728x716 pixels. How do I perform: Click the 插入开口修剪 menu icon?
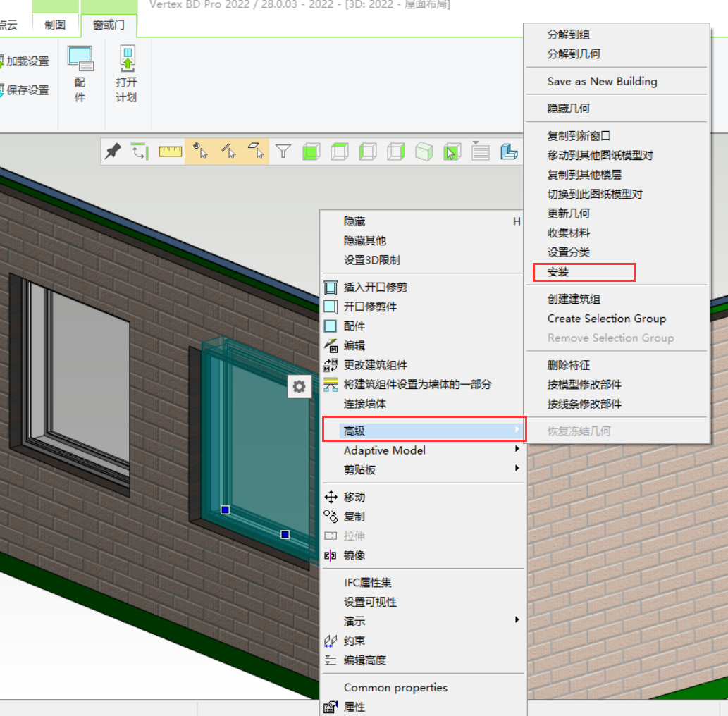tap(331, 288)
